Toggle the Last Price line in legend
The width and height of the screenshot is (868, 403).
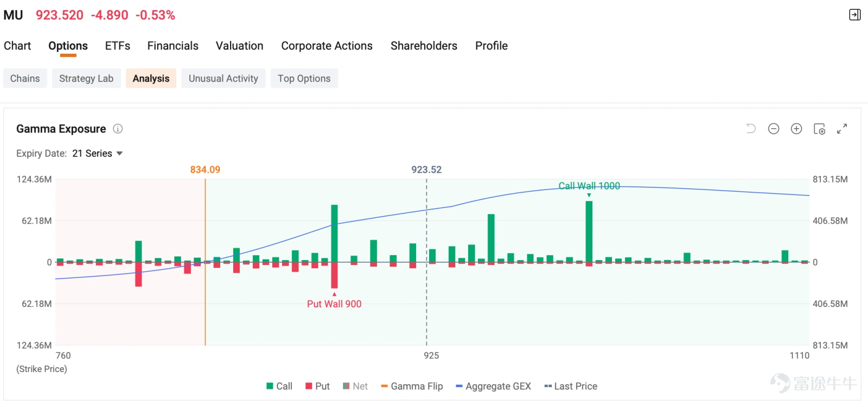[x=571, y=386]
